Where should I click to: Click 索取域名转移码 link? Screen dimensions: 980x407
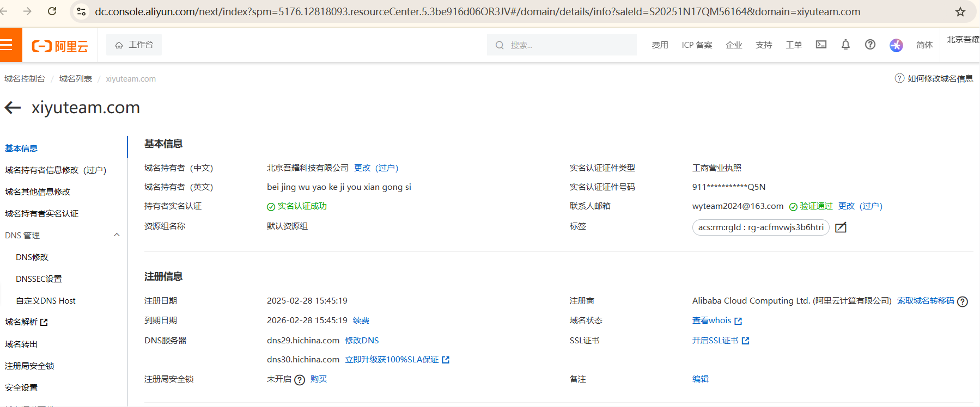coord(926,301)
